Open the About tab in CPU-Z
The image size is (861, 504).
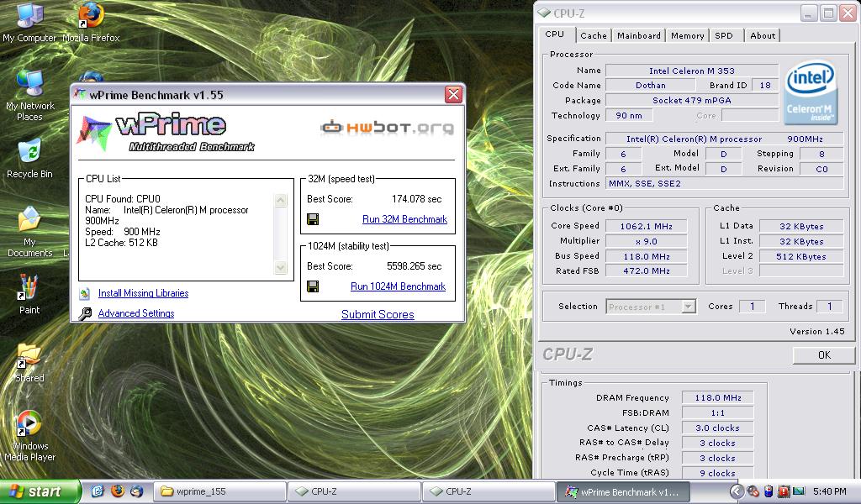pyautogui.click(x=763, y=35)
